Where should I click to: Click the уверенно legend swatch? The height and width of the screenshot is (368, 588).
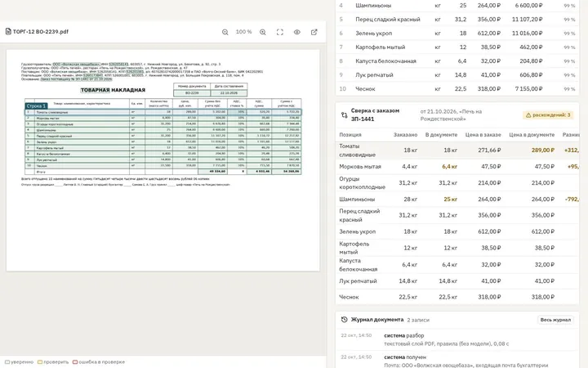pyautogui.click(x=7, y=362)
